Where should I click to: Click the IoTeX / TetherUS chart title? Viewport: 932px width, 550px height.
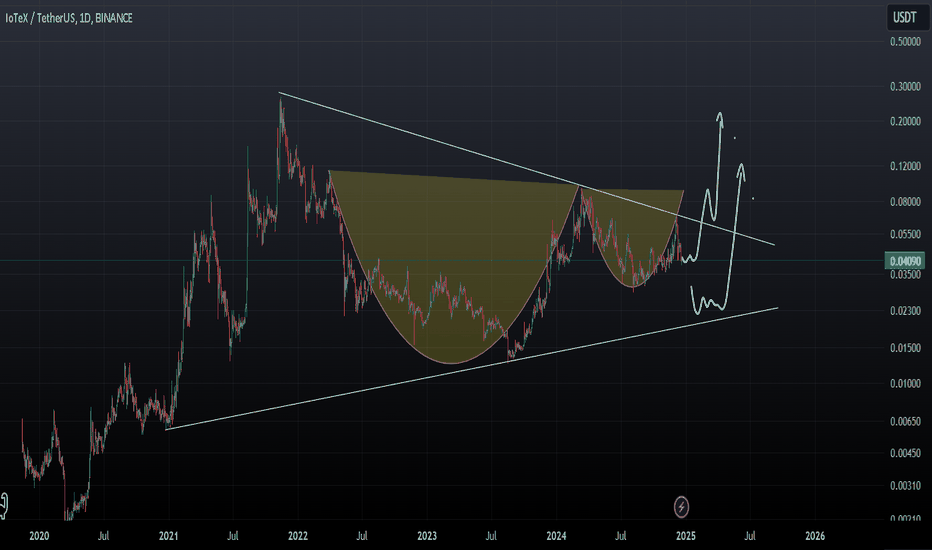click(69, 18)
